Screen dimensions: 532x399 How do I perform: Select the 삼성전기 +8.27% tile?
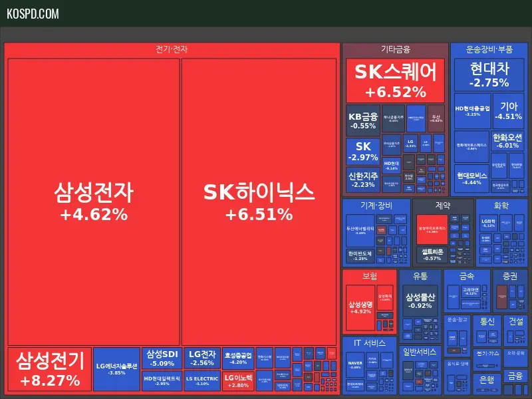49,369
